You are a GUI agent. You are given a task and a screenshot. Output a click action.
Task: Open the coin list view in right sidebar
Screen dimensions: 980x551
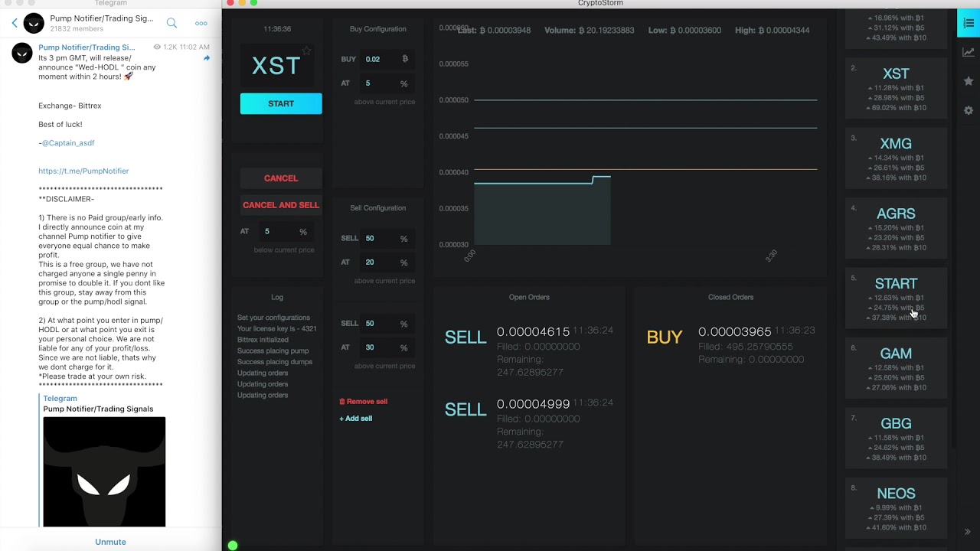click(969, 23)
